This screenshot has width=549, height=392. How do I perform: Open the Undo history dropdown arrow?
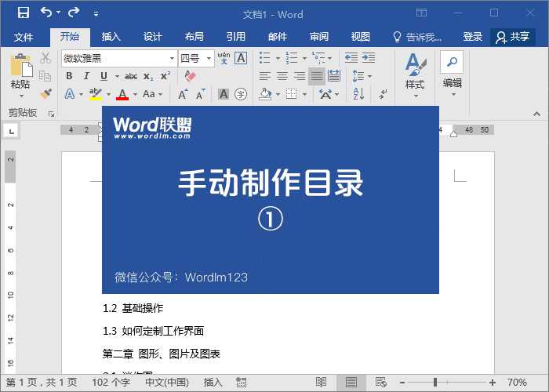pos(59,13)
